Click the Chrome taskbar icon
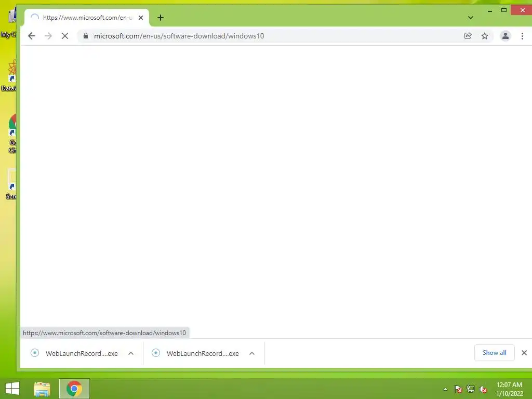The height and width of the screenshot is (399, 532). tap(74, 389)
